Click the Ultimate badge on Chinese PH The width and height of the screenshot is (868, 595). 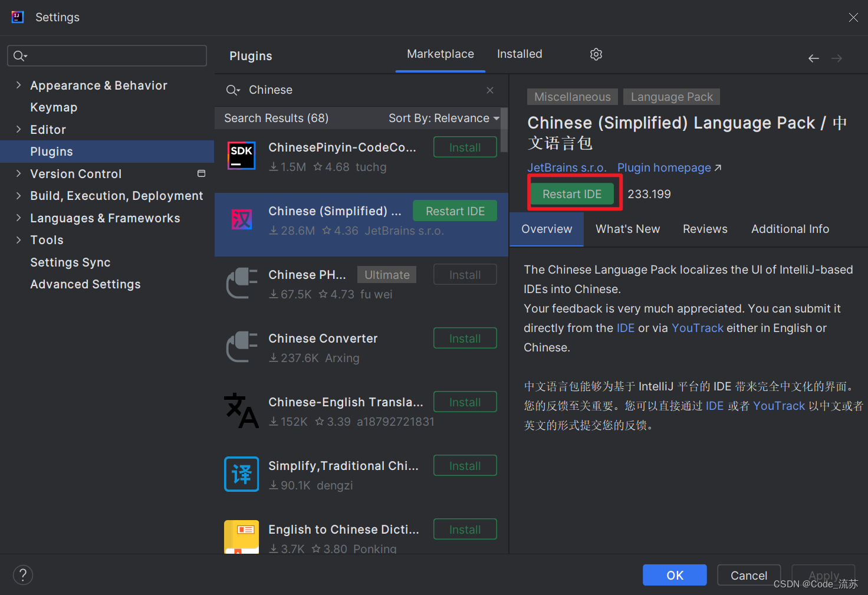click(x=387, y=275)
